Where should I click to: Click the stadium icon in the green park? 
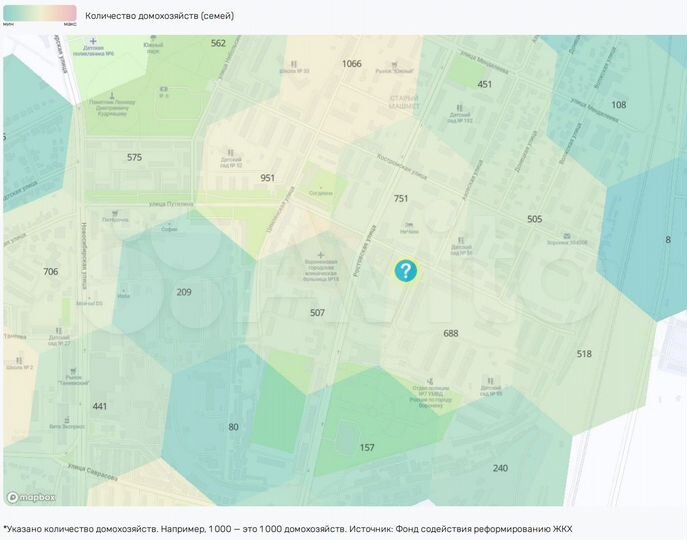coord(164,89)
